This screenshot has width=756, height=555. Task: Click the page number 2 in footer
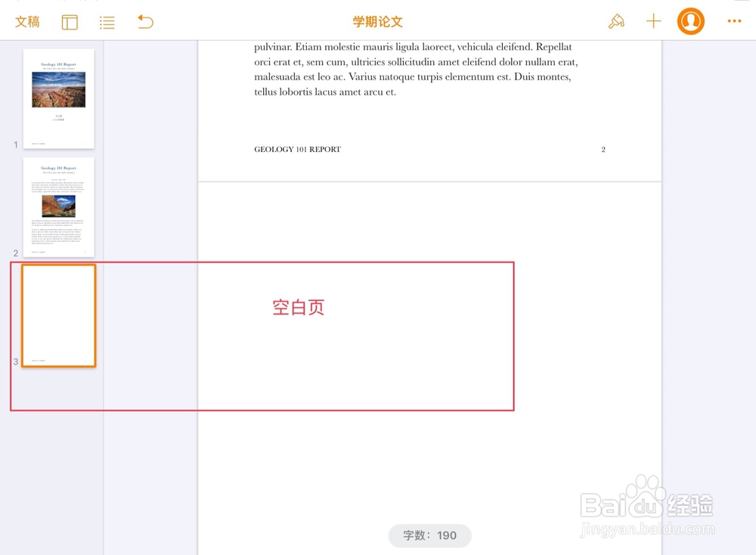click(x=603, y=149)
